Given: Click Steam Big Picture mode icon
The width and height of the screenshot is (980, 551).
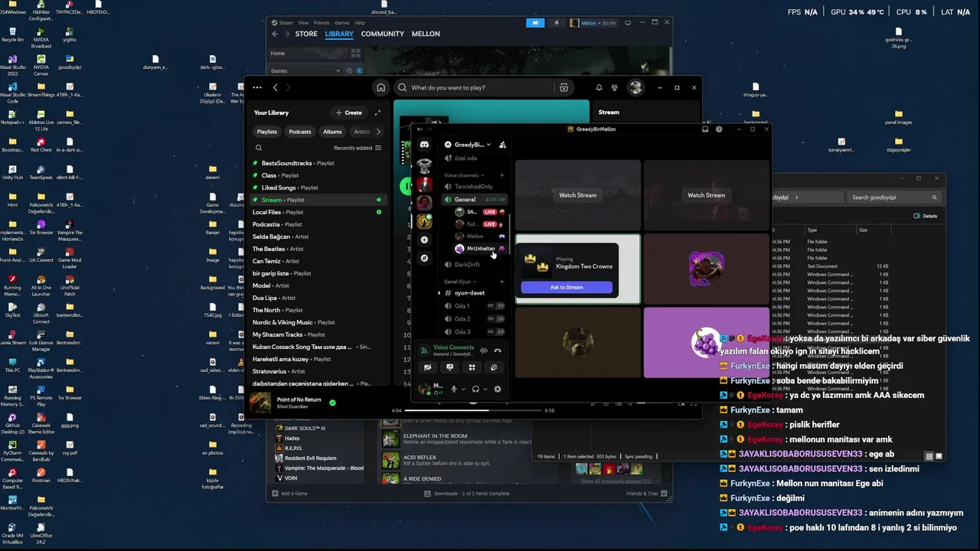Looking at the screenshot, I should click(628, 23).
